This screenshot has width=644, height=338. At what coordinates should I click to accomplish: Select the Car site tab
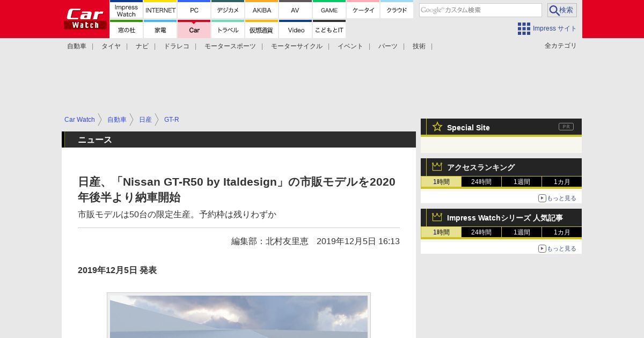[x=194, y=29]
